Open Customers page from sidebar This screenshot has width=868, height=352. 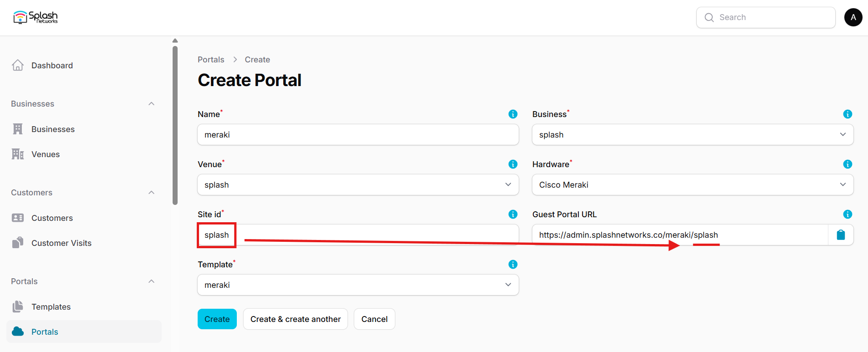[x=84, y=218]
